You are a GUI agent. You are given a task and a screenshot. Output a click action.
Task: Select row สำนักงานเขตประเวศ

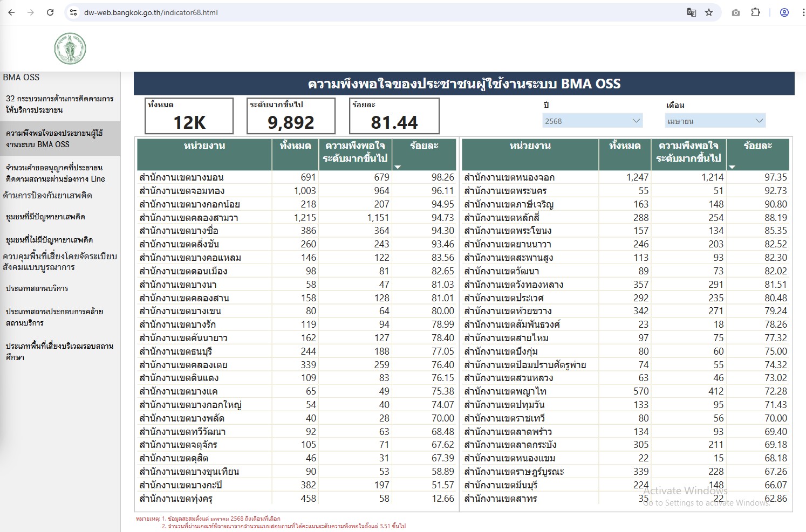pyautogui.click(x=626, y=298)
